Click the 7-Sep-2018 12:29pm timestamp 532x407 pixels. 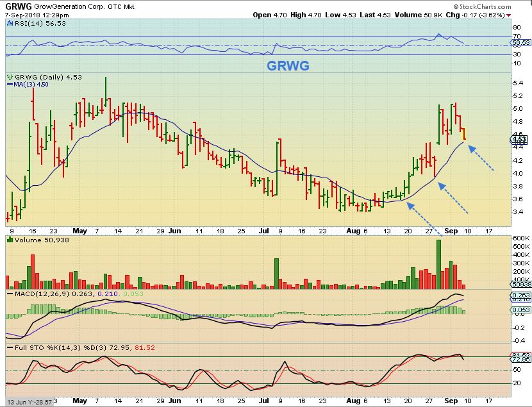[x=37, y=15]
